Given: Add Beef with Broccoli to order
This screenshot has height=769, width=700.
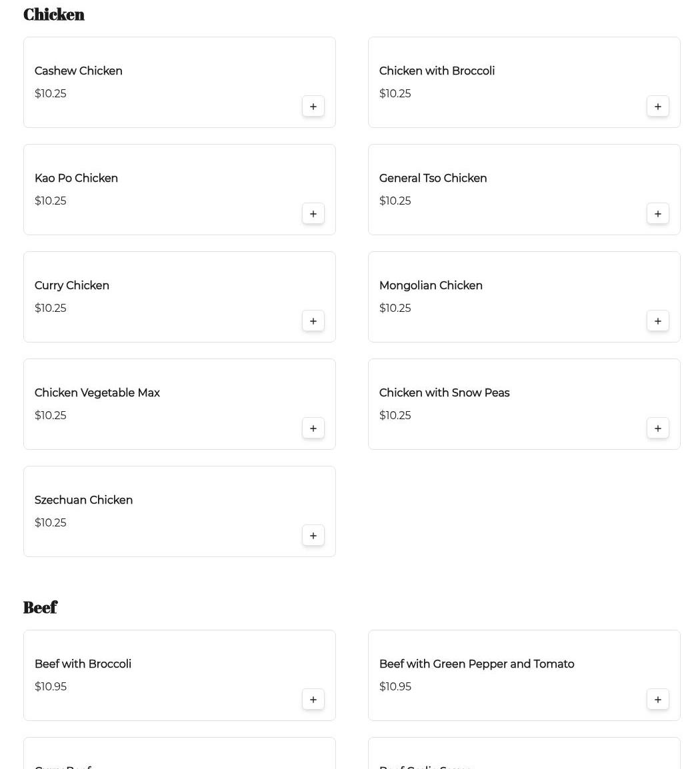Looking at the screenshot, I should 313,700.
